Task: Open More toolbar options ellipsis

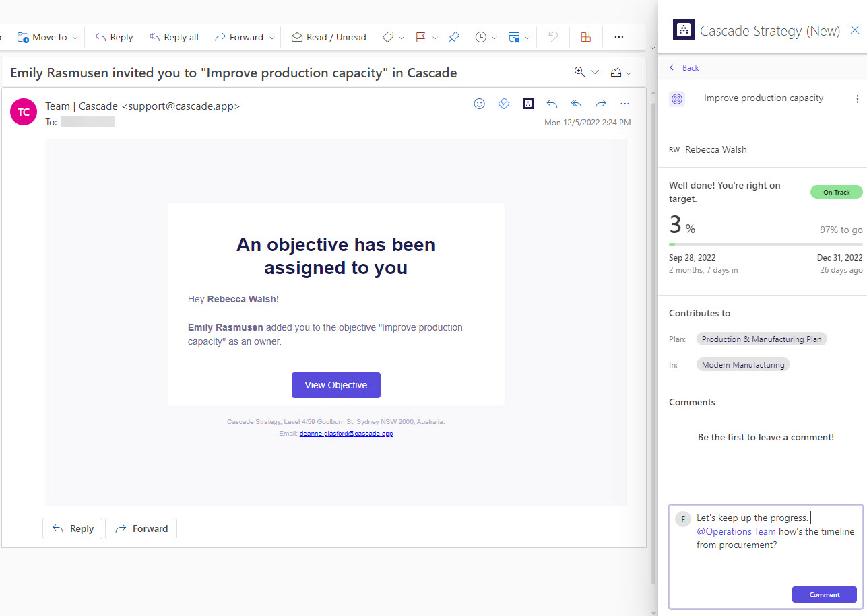Action: point(619,37)
